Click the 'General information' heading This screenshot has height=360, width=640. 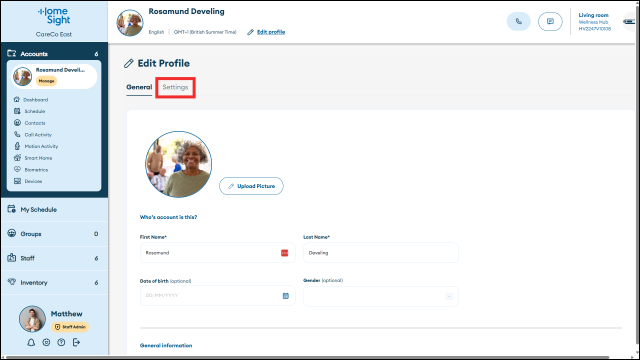point(166,345)
